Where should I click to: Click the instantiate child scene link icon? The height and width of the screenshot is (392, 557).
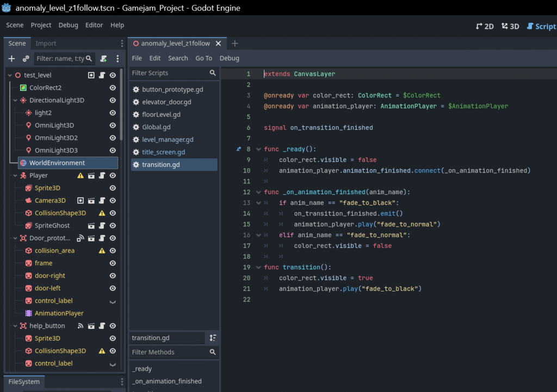[x=26, y=59]
